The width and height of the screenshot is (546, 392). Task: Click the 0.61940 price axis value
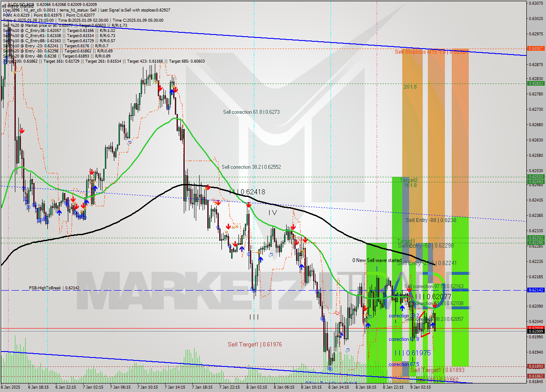point(536,352)
